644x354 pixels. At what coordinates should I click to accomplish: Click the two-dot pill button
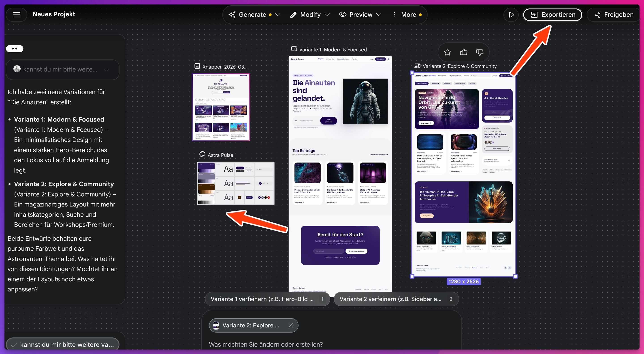click(15, 49)
